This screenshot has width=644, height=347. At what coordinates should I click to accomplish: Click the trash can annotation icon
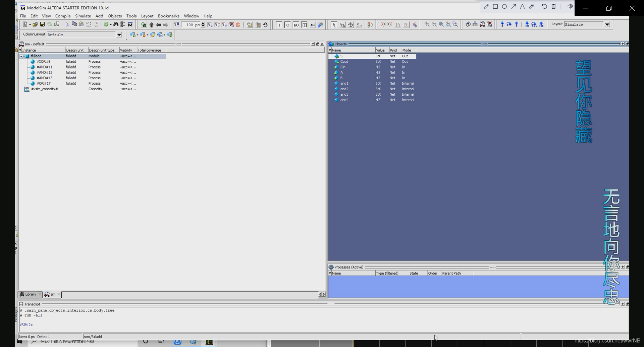tap(554, 6)
